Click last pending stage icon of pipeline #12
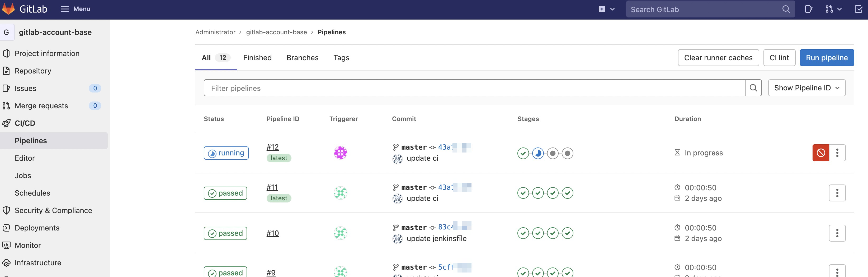 [x=567, y=153]
